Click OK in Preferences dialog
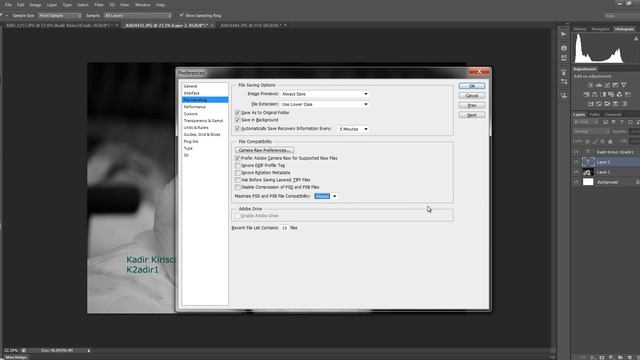 click(x=472, y=86)
